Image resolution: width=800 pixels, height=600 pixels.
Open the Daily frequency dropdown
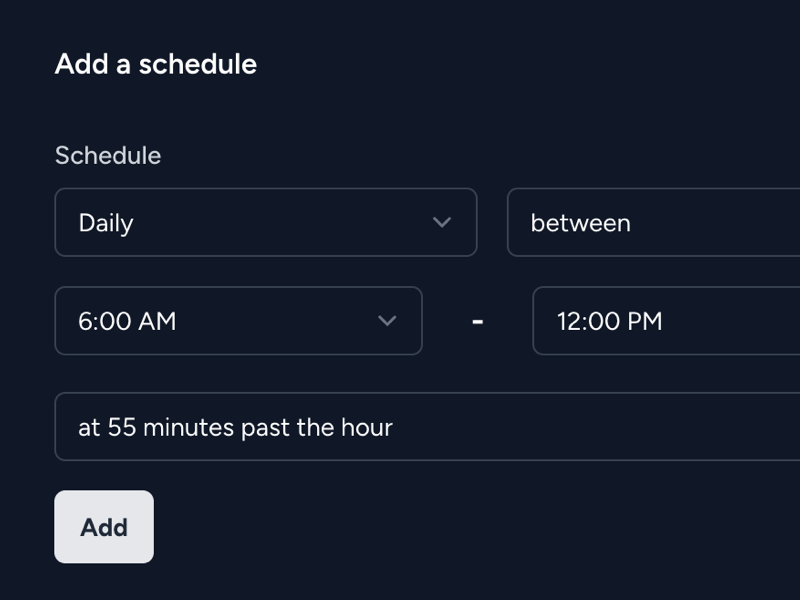(x=266, y=222)
